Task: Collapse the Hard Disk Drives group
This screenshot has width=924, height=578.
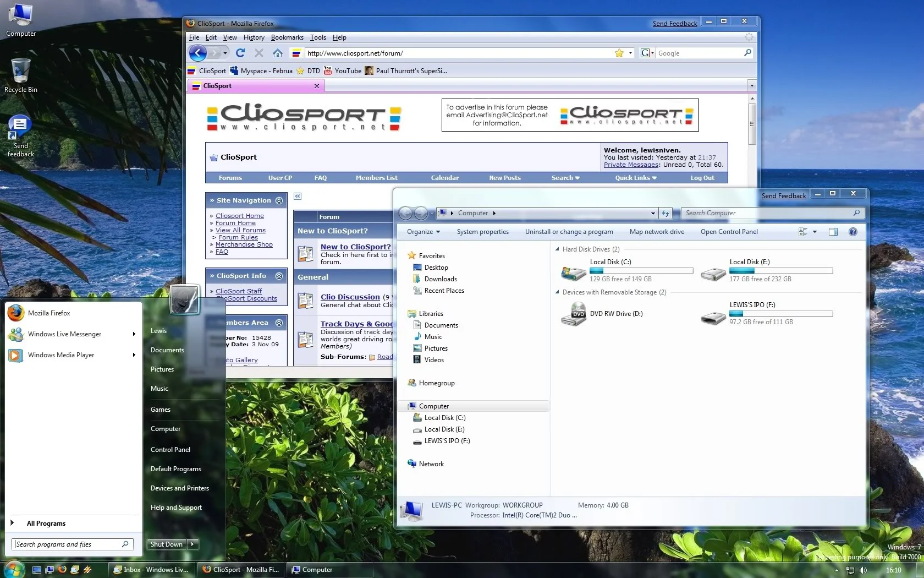Action: [557, 249]
